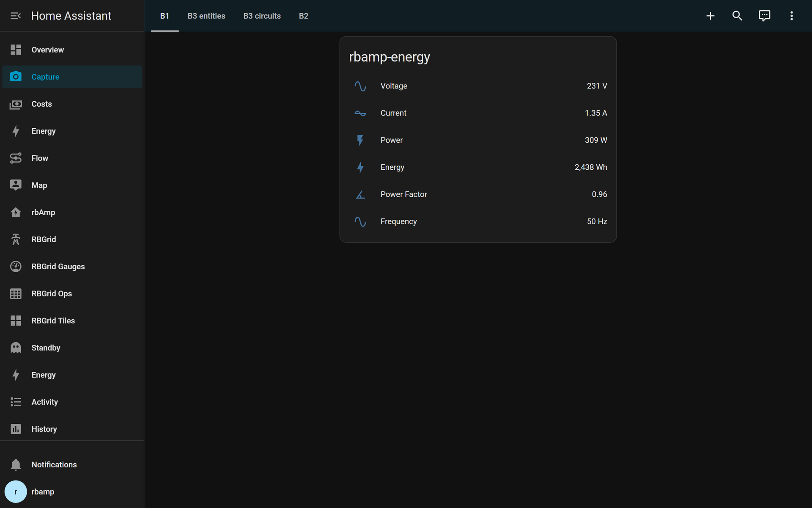The width and height of the screenshot is (812, 508).
Task: Switch to the B3 circuits tab
Action: [x=262, y=16]
